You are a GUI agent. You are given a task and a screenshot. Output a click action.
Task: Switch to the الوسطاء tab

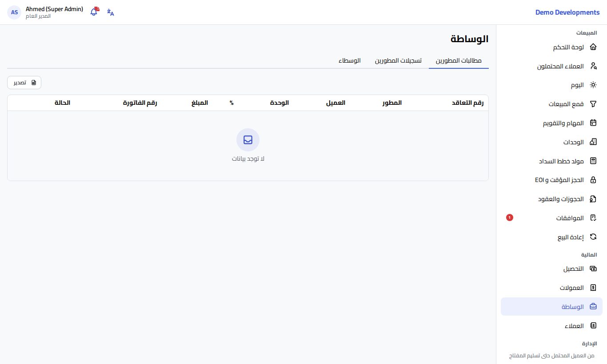350,60
